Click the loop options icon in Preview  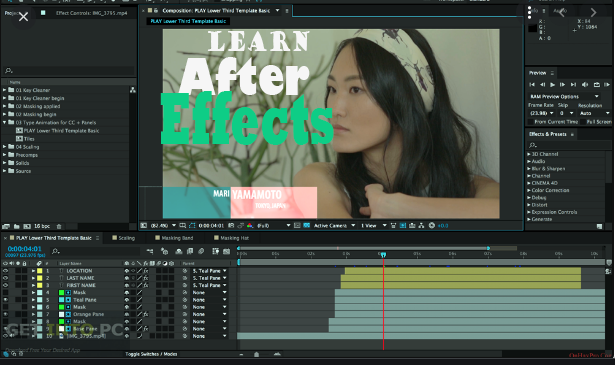tap(597, 85)
